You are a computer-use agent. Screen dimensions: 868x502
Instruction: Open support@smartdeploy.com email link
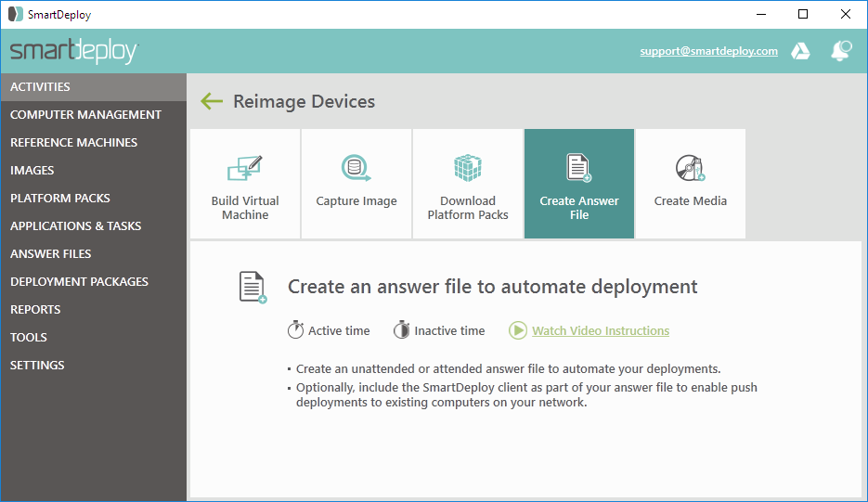point(708,51)
